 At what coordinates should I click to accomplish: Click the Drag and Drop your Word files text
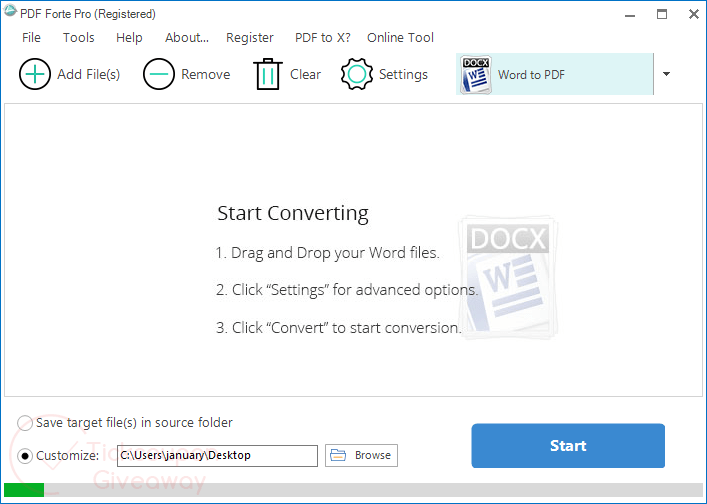pyautogui.click(x=327, y=253)
